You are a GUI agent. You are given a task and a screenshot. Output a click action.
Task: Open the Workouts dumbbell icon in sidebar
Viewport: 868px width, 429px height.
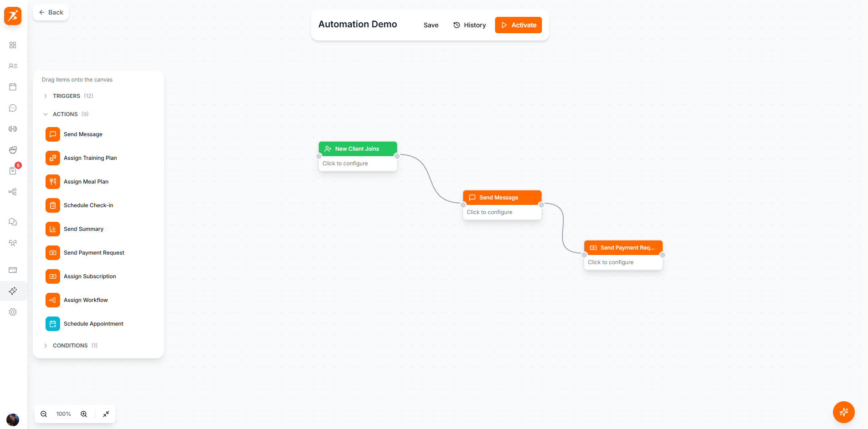13,129
